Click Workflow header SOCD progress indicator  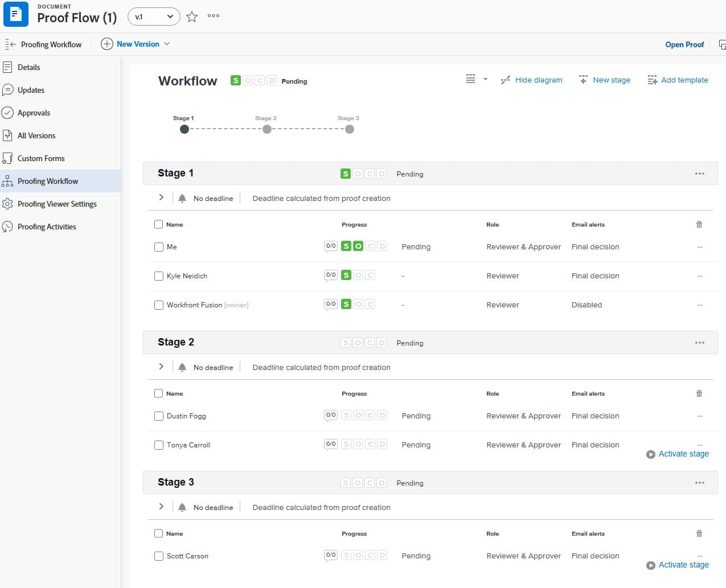(253, 81)
